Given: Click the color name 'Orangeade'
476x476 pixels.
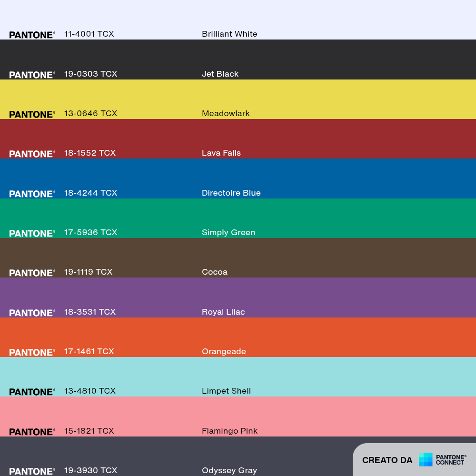Looking at the screenshot, I should point(224,352).
